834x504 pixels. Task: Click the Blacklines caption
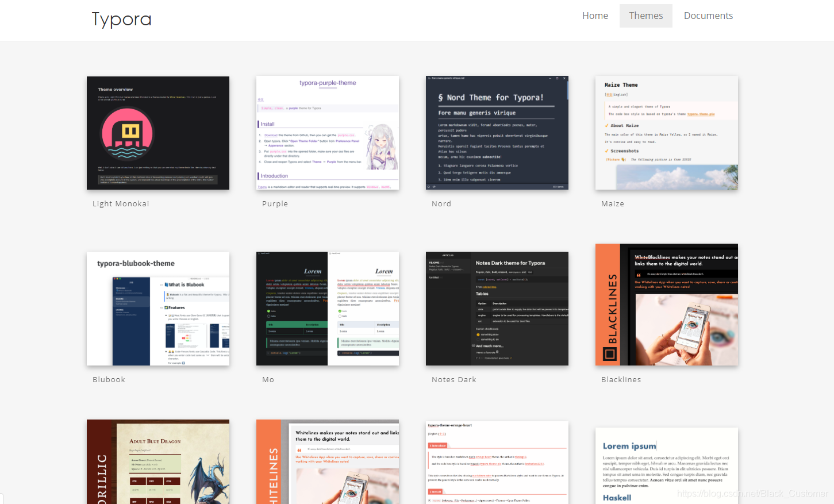(621, 379)
